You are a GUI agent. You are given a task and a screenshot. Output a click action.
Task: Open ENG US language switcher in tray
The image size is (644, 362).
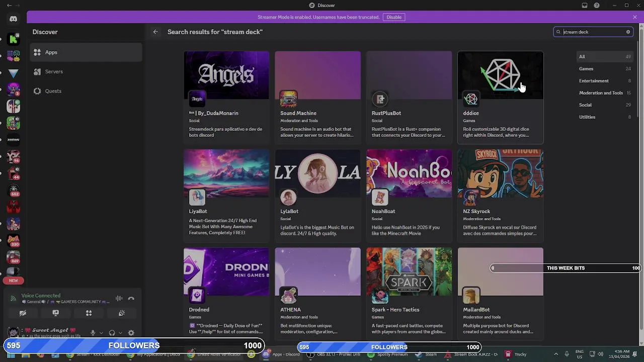pyautogui.click(x=580, y=354)
